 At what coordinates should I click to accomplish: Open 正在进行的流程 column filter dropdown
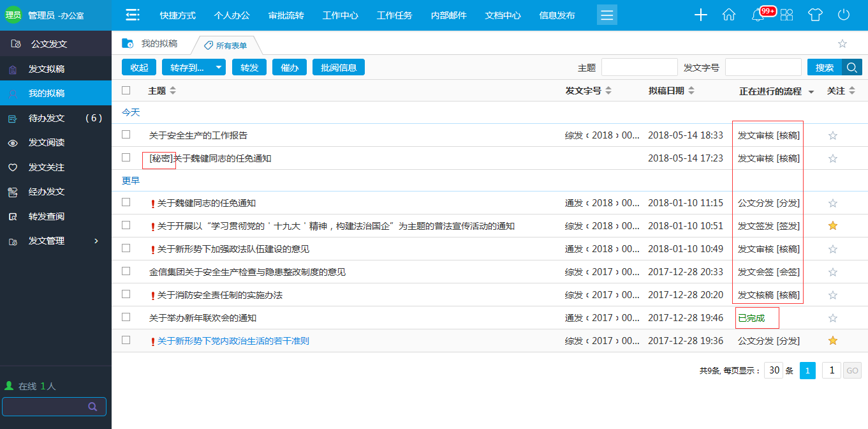(x=811, y=92)
